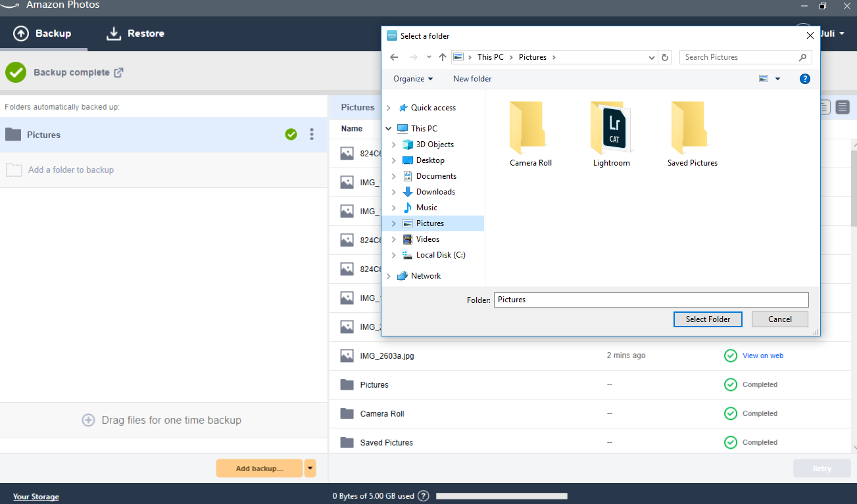
Task: Click the green Backup complete checkmark icon
Action: (16, 72)
